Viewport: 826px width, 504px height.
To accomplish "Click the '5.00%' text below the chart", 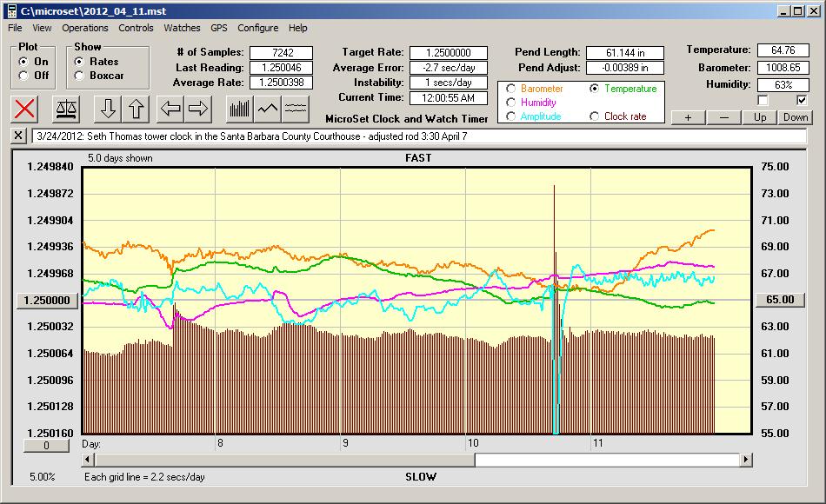I will (42, 477).
